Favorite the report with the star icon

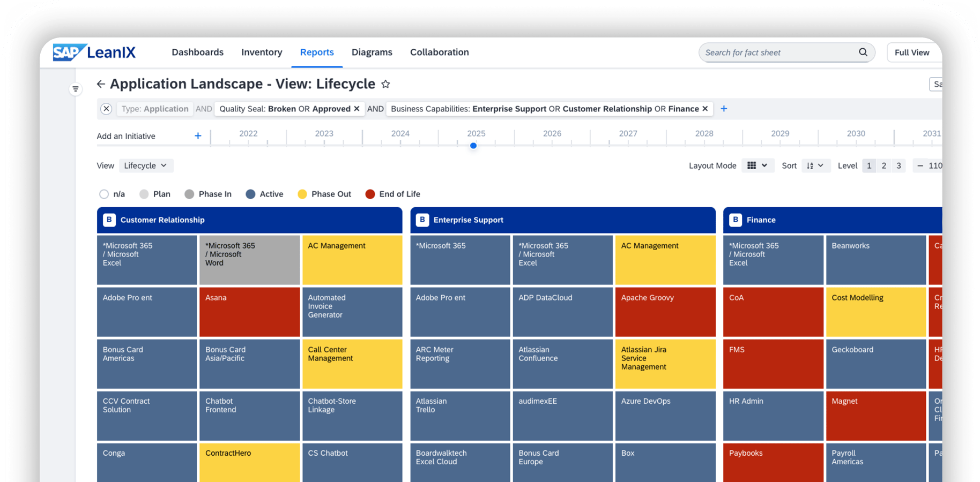coord(385,84)
